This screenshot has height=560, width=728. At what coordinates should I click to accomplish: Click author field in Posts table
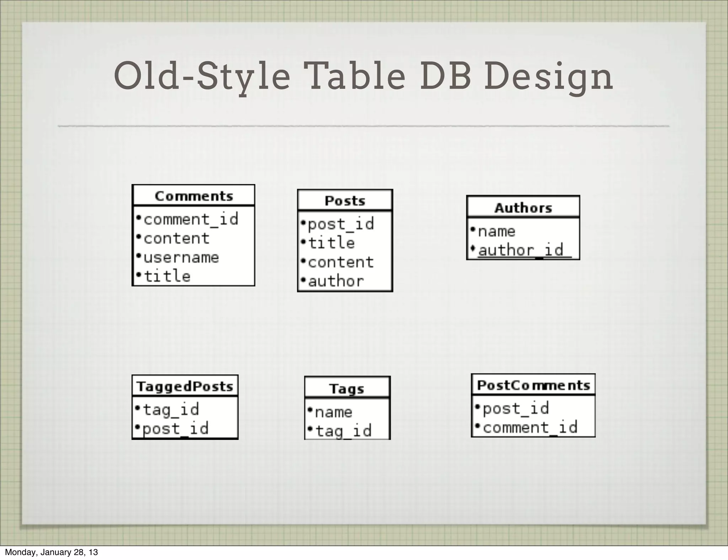(x=336, y=281)
